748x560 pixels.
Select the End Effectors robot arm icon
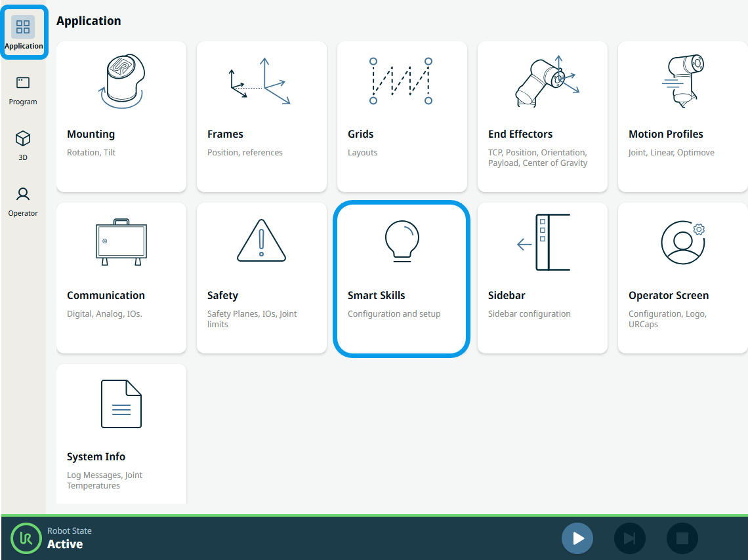[543, 81]
